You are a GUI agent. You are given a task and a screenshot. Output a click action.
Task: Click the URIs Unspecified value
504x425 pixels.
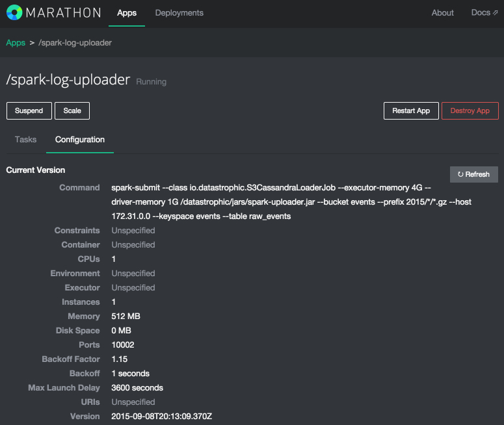coord(133,402)
